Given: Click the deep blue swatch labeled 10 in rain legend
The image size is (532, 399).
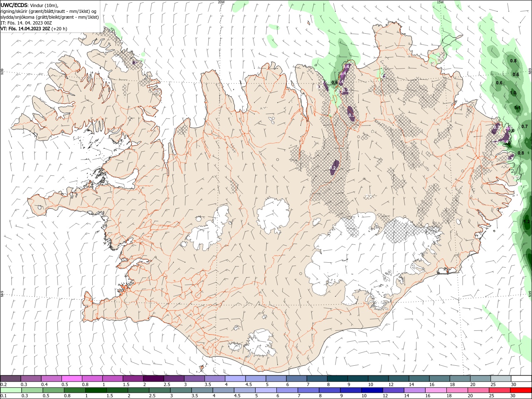Looking at the screenshot, I should pyautogui.click(x=372, y=390).
